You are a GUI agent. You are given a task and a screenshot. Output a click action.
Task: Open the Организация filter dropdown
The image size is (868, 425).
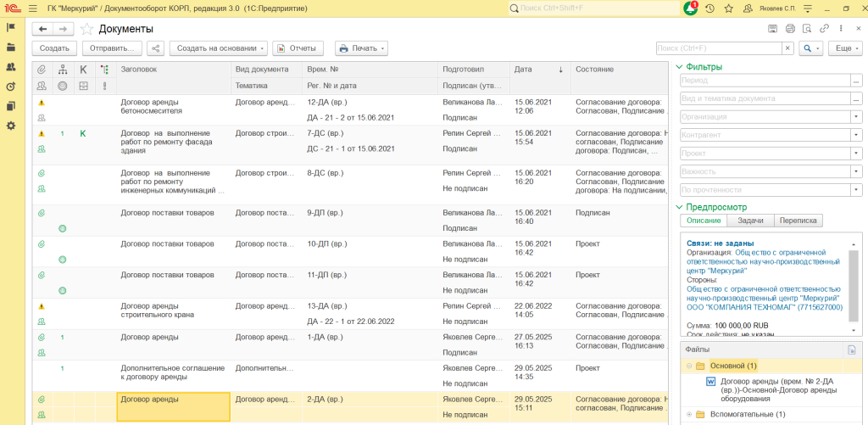(x=856, y=117)
